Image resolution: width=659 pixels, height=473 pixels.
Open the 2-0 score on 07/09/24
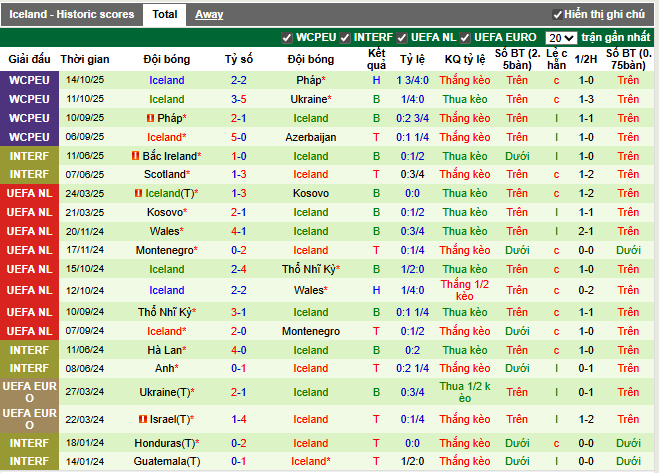tap(239, 331)
